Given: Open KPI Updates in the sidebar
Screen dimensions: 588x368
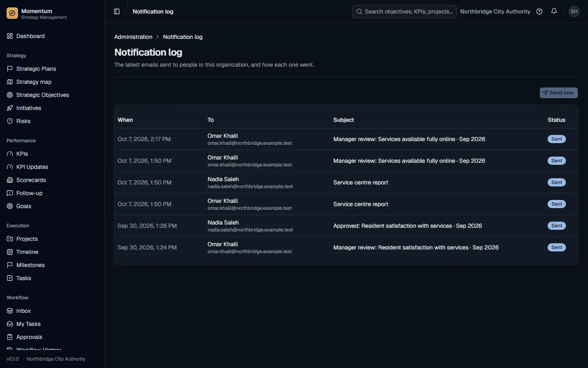Looking at the screenshot, I should (52, 167).
